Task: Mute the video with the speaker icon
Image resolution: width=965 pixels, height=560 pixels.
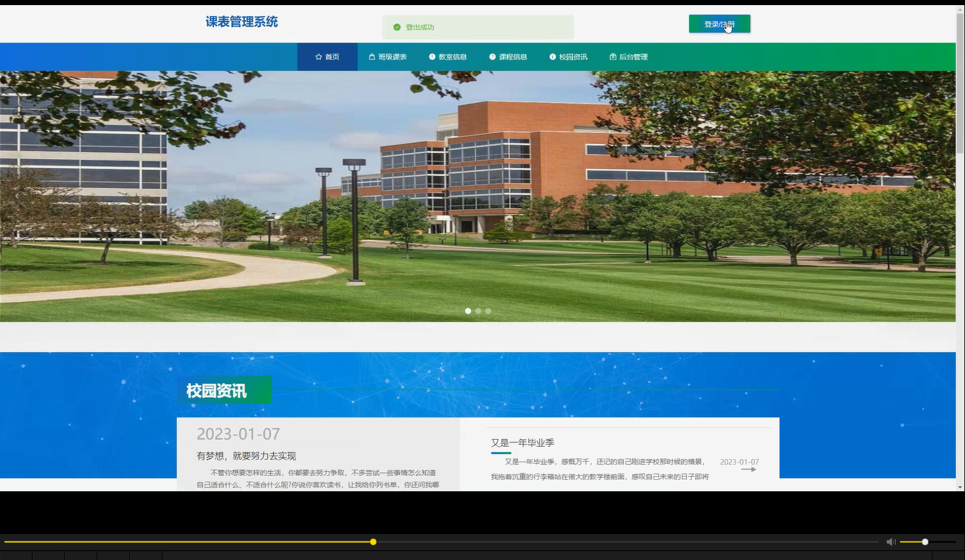Action: [890, 542]
